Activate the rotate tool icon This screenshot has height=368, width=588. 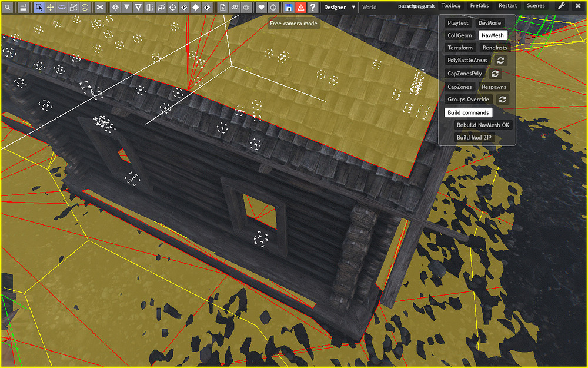(62, 7)
